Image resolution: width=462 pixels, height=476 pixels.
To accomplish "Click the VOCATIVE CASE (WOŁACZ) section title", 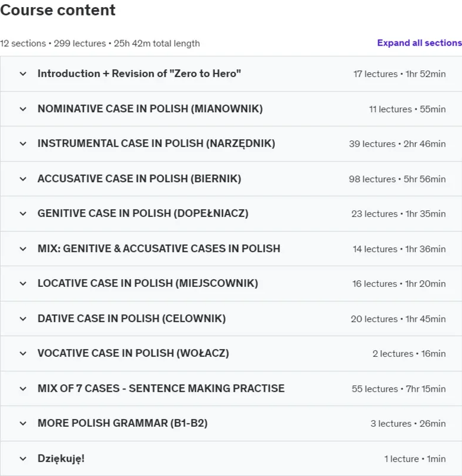I will tap(133, 353).
